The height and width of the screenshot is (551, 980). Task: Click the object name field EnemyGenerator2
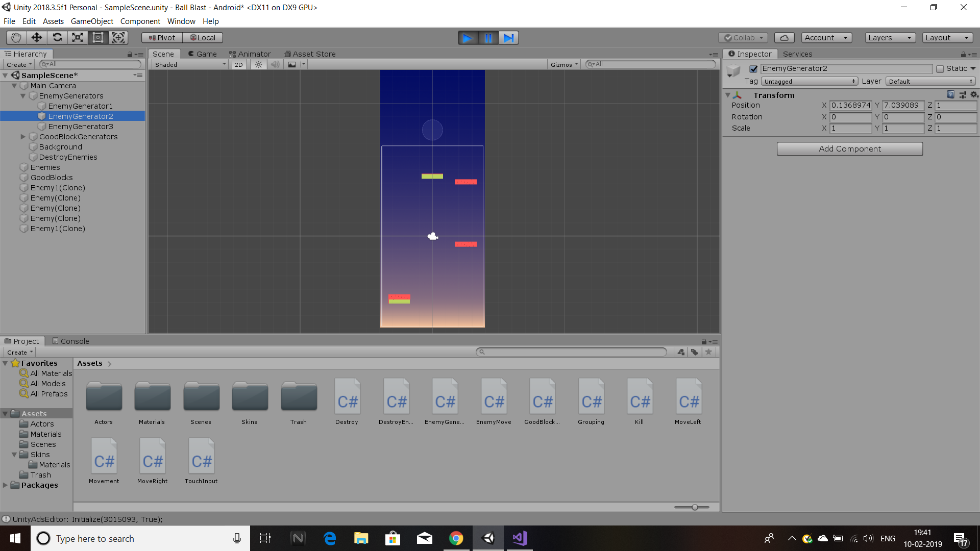pos(846,69)
